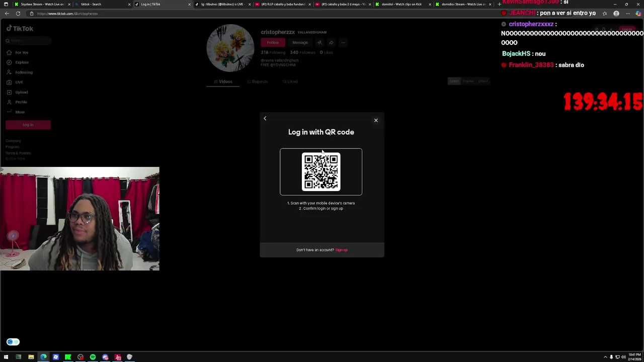Click the taskbar clock and date
This screenshot has height=362, width=644.
(x=634, y=357)
